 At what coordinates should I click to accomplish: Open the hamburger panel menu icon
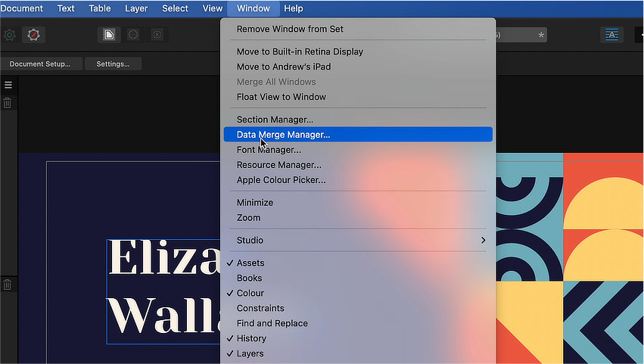pyautogui.click(x=8, y=85)
